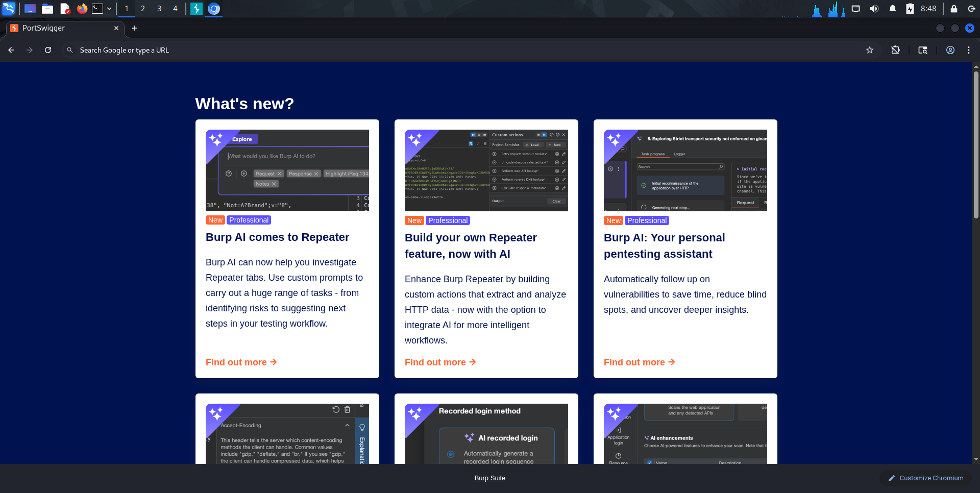Bookmark this page with the star icon
This screenshot has width=980, height=493.
[870, 50]
